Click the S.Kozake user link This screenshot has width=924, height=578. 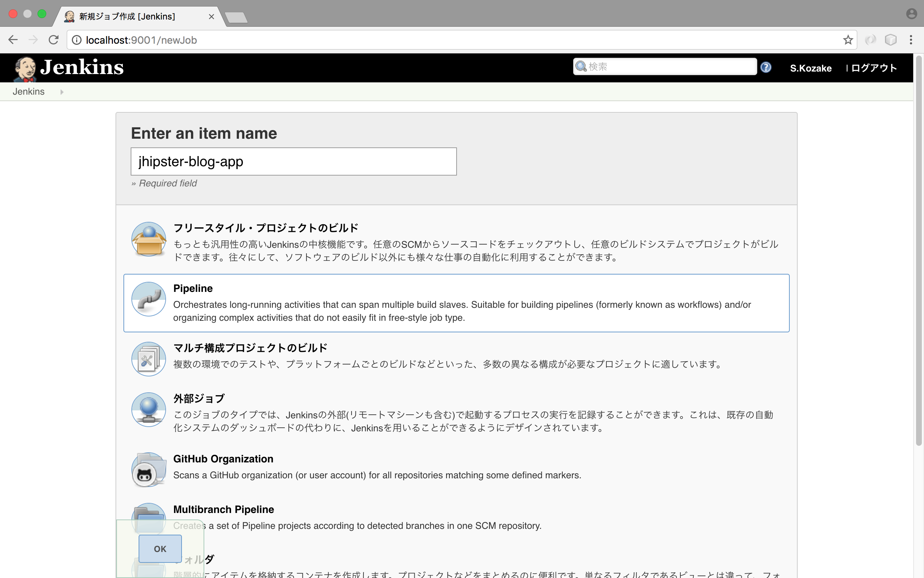point(811,68)
